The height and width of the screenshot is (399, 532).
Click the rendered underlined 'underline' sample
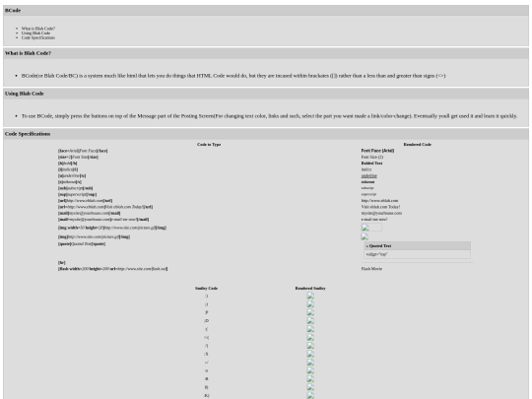pos(368,175)
